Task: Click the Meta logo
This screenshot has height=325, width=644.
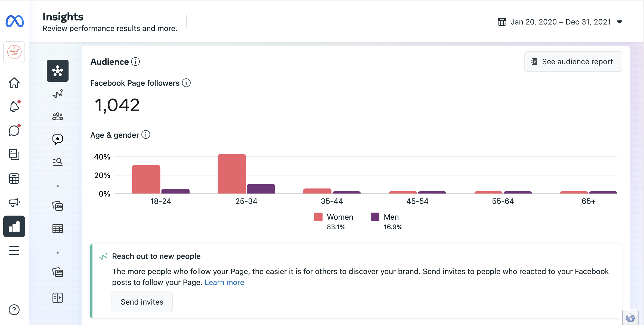Action: click(15, 21)
